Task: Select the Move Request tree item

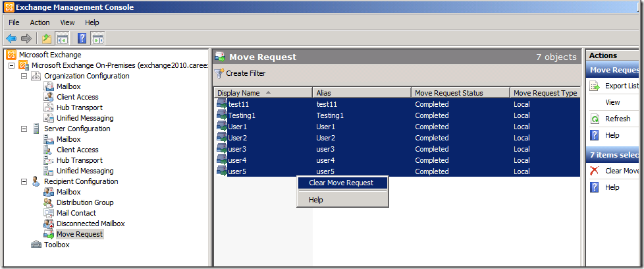Action: (80, 234)
